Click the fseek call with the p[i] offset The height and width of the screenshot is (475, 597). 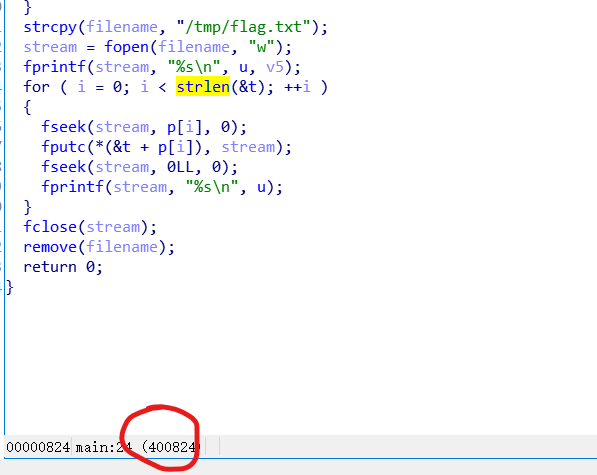pos(64,127)
